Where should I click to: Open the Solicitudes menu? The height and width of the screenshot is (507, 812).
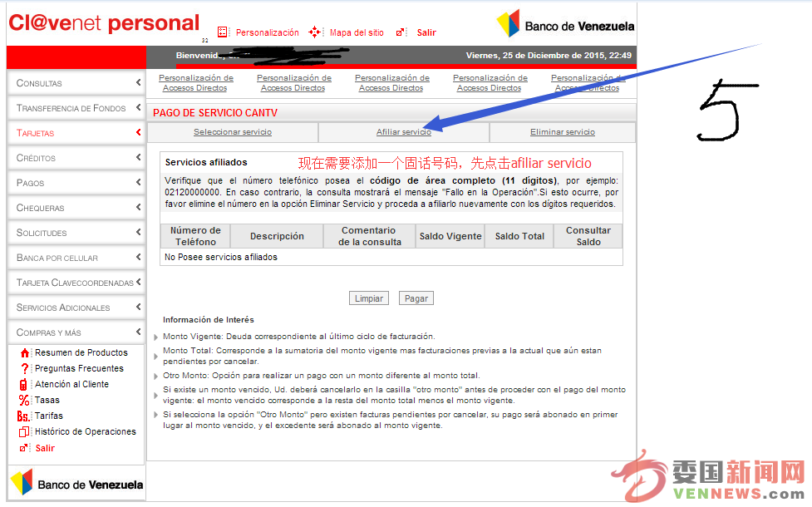tap(76, 233)
